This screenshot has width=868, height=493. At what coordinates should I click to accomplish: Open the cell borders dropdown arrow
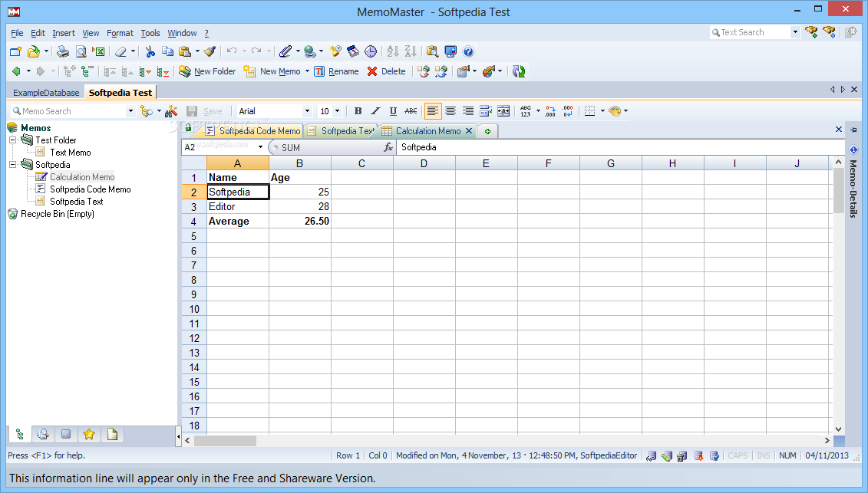click(602, 111)
